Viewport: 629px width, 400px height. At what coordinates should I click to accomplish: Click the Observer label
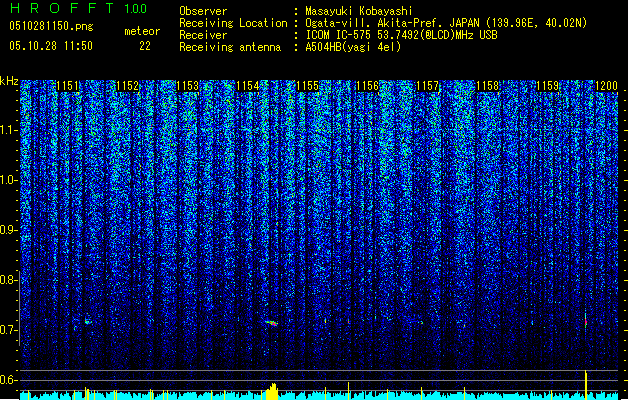pyautogui.click(x=203, y=11)
